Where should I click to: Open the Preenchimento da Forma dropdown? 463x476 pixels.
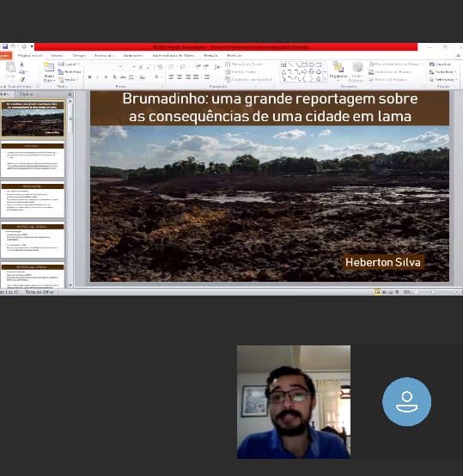coord(396,64)
